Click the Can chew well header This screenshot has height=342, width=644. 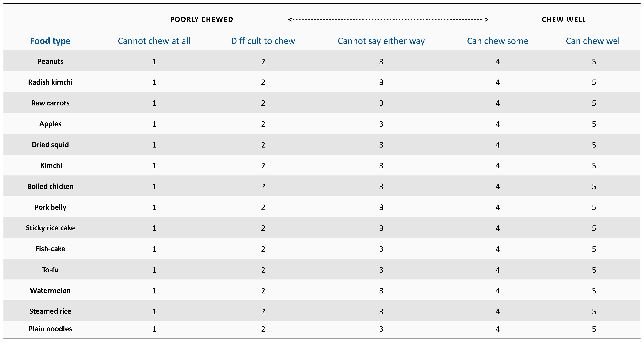click(594, 41)
